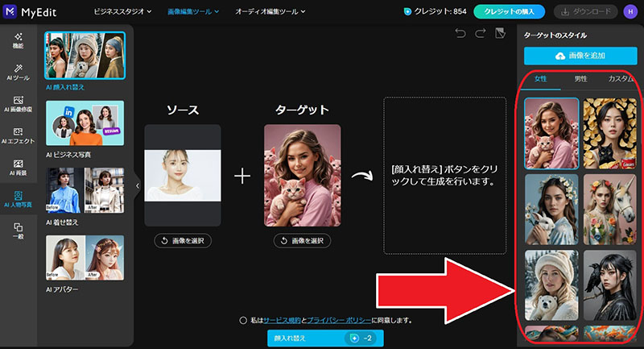Switch to the 女性 tab

click(540, 78)
